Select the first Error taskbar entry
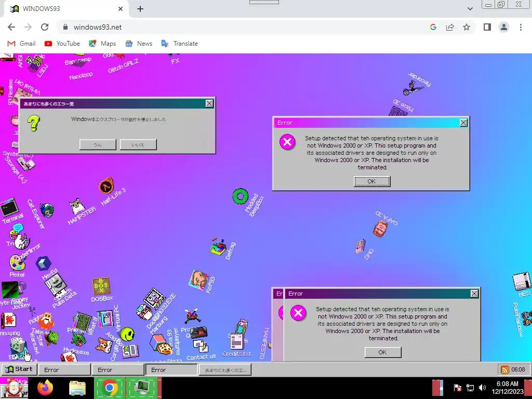The width and height of the screenshot is (532, 399). pyautogui.click(x=64, y=370)
